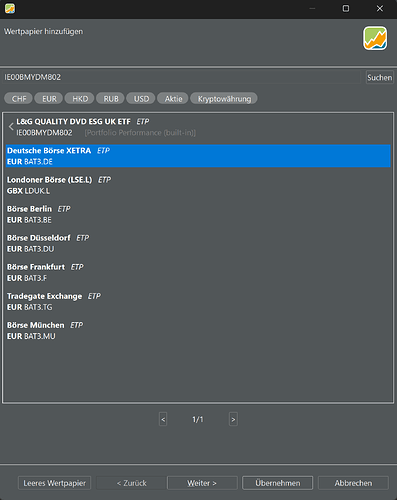The height and width of the screenshot is (500, 397).
Task: Click the Suchen search button
Action: (380, 77)
